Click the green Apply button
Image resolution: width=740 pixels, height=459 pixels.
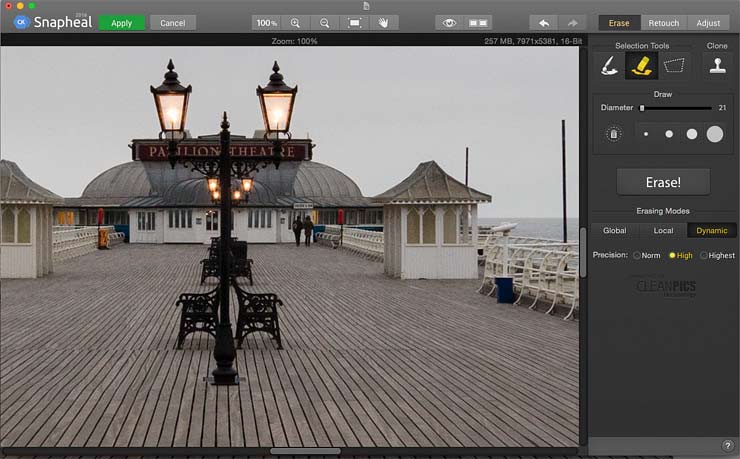(121, 23)
